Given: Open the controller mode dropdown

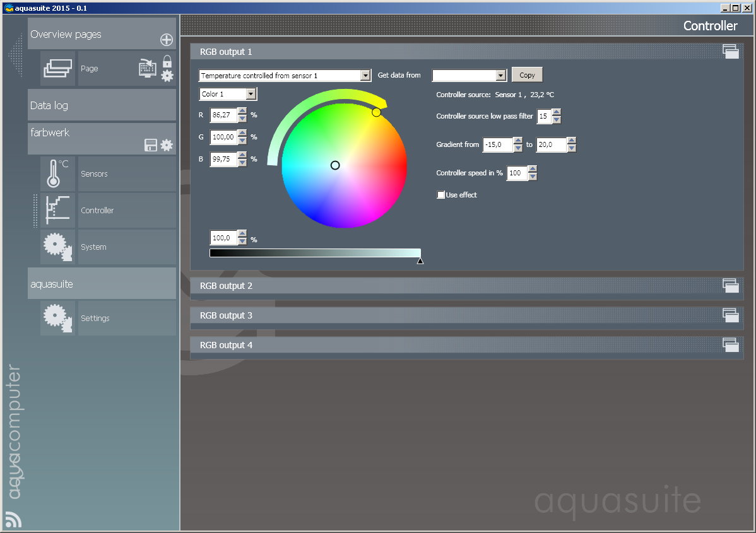Looking at the screenshot, I should 365,76.
